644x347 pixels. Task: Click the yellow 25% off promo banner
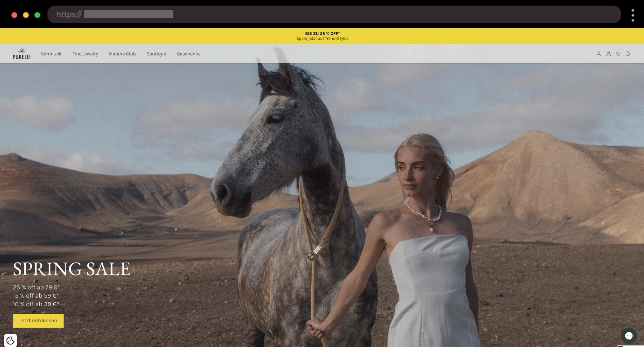pos(322,36)
